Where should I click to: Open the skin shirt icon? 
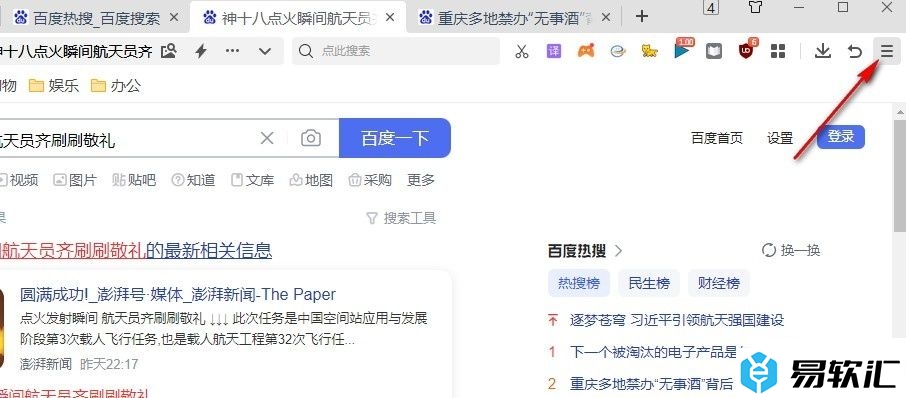coord(755,8)
